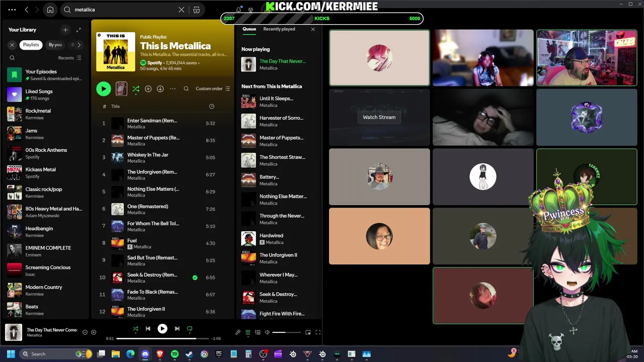Open Liked Songs playlist

(45, 95)
